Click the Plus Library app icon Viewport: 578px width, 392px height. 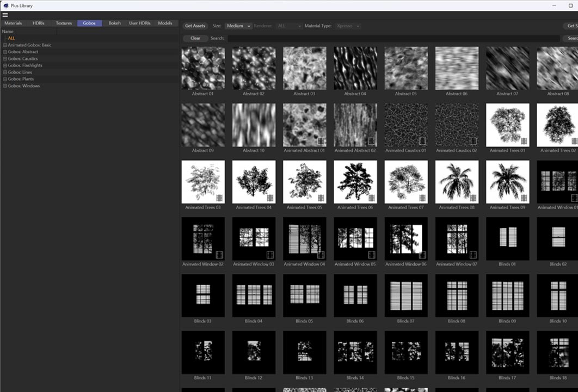click(x=5, y=5)
